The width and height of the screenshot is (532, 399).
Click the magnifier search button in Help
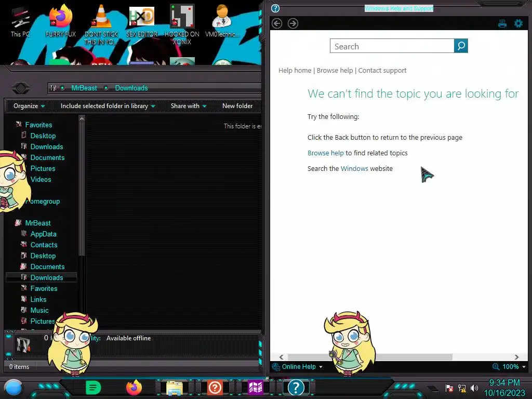[x=461, y=46]
